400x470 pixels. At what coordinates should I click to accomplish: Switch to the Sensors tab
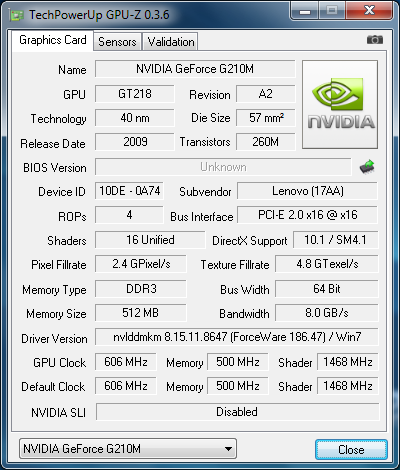[x=117, y=42]
